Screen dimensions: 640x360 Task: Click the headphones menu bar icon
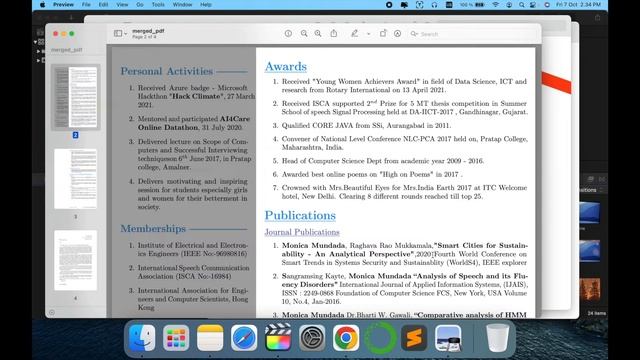434,4
